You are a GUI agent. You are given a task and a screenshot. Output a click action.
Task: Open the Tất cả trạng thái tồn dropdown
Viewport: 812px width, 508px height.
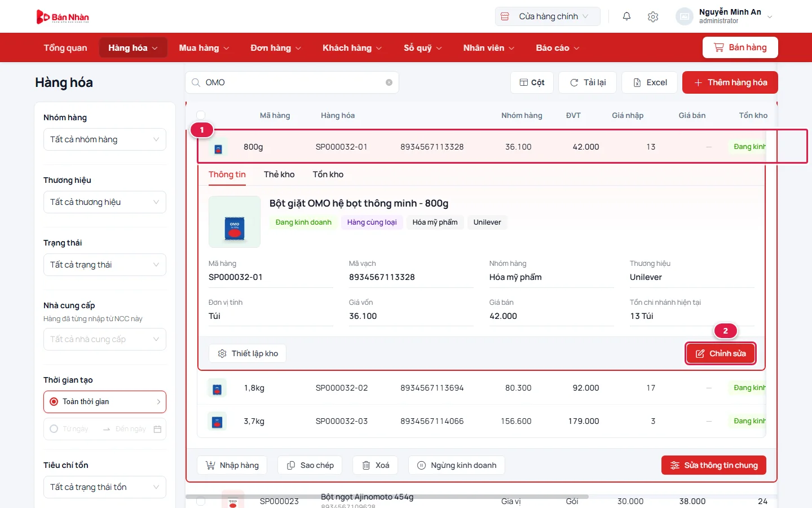point(105,487)
